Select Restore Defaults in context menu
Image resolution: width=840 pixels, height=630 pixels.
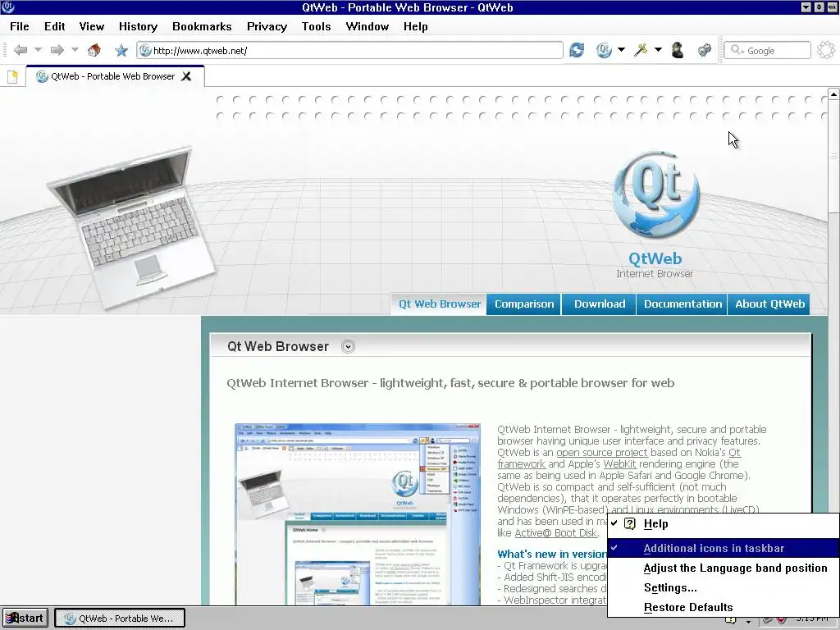tap(724, 607)
